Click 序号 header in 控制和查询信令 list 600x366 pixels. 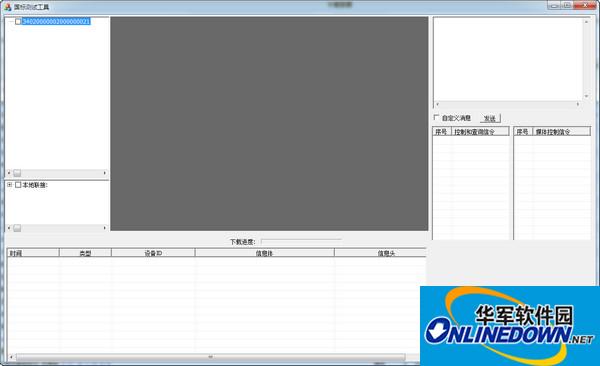pos(442,131)
